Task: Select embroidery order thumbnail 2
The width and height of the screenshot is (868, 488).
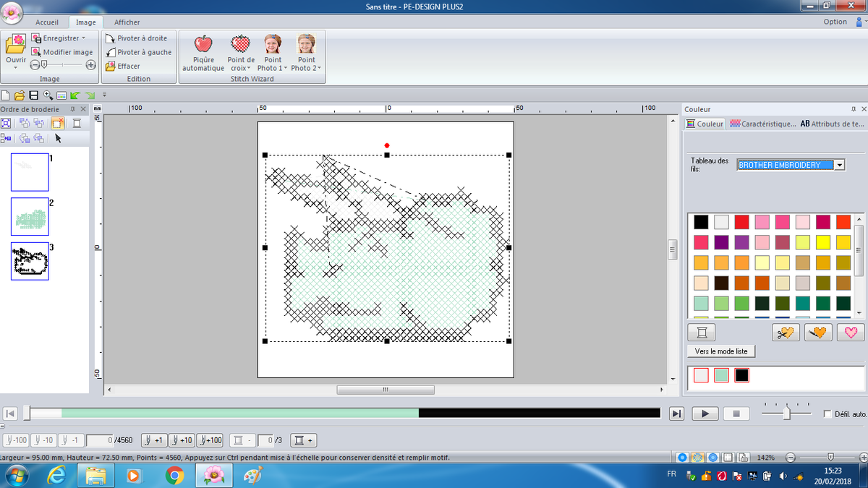Action: tap(30, 217)
